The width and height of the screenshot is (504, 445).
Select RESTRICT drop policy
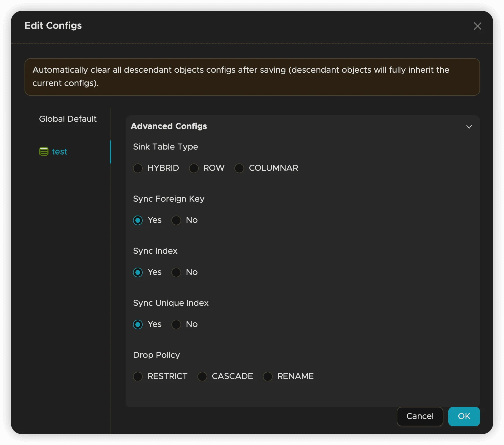pyautogui.click(x=138, y=376)
